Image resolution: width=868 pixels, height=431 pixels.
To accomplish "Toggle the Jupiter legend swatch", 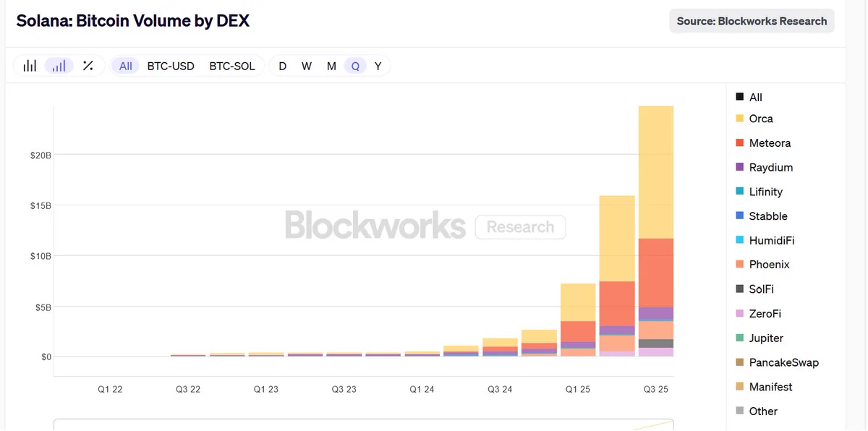I will point(739,338).
